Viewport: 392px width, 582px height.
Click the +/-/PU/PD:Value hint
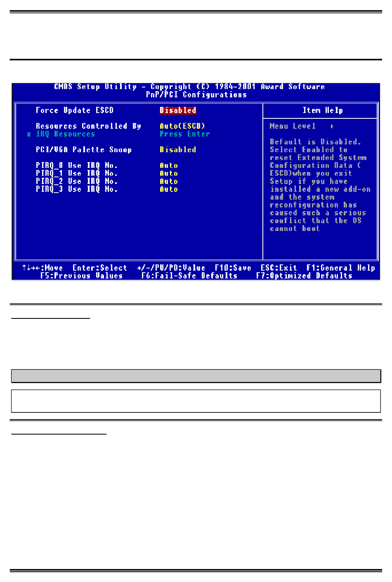tap(171, 268)
